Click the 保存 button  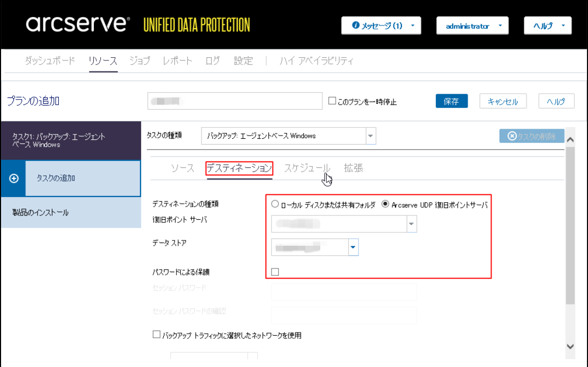[x=452, y=101]
